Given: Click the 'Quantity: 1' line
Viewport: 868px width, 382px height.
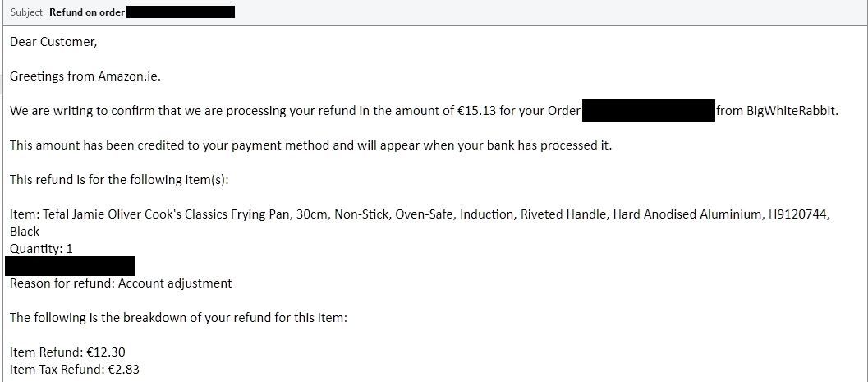Looking at the screenshot, I should (42, 249).
